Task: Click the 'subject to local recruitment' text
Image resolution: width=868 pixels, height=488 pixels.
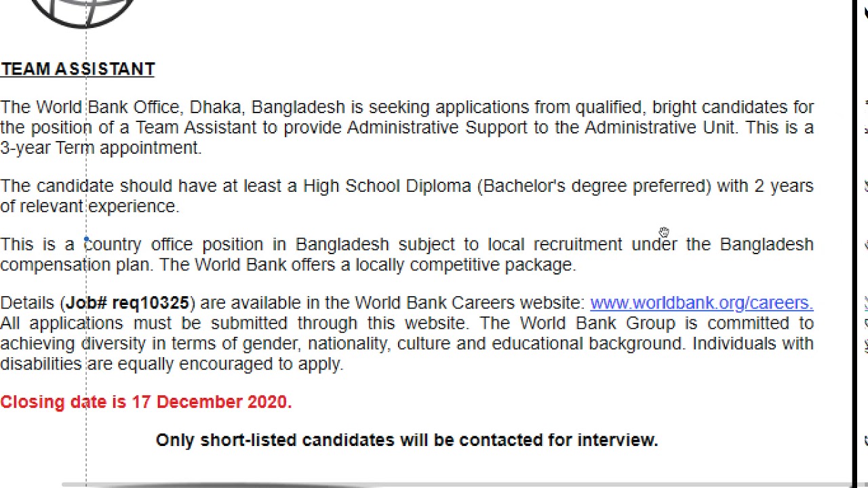Action: pyautogui.click(x=510, y=244)
